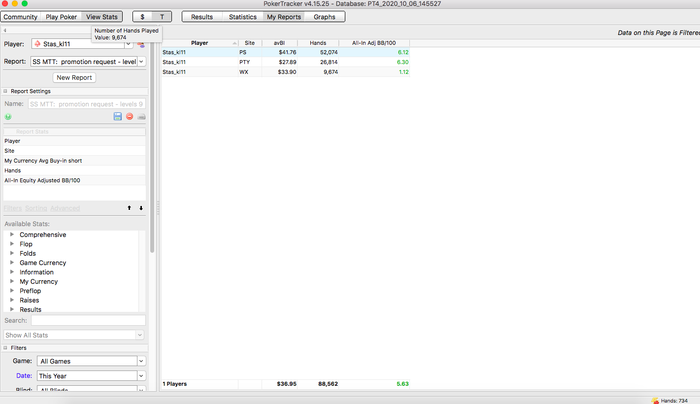Image resolution: width=700 pixels, height=404 pixels.
Task: Click the 1.12 BB/100 value cell
Action: click(x=374, y=72)
